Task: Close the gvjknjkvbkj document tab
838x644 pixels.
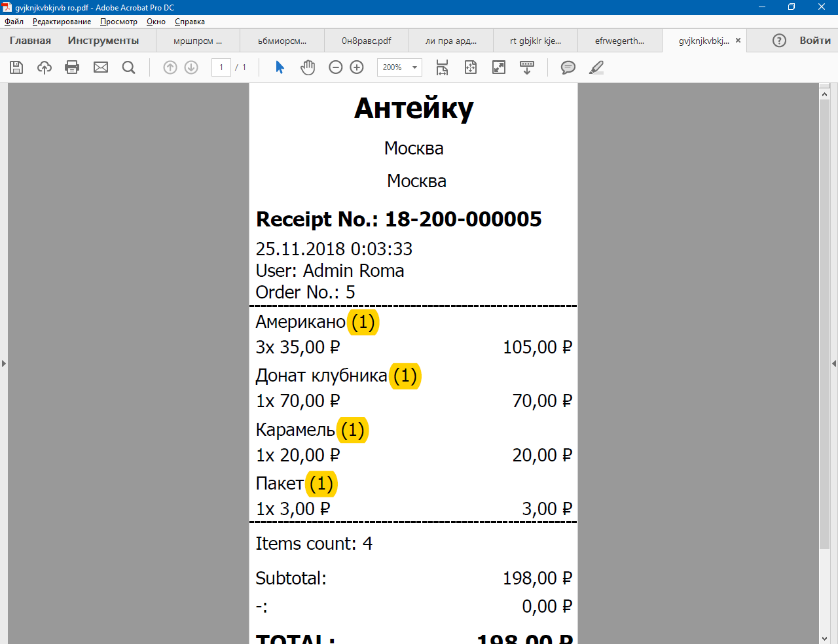Action: coord(738,41)
